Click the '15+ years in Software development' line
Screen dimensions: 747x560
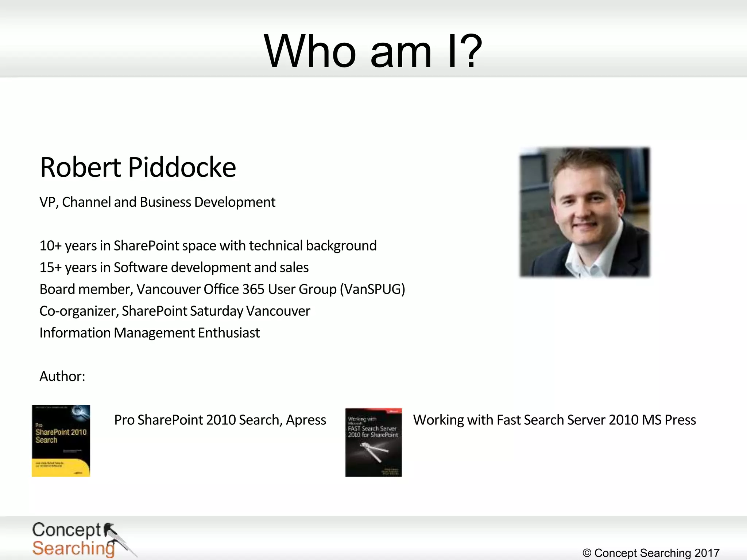point(174,268)
